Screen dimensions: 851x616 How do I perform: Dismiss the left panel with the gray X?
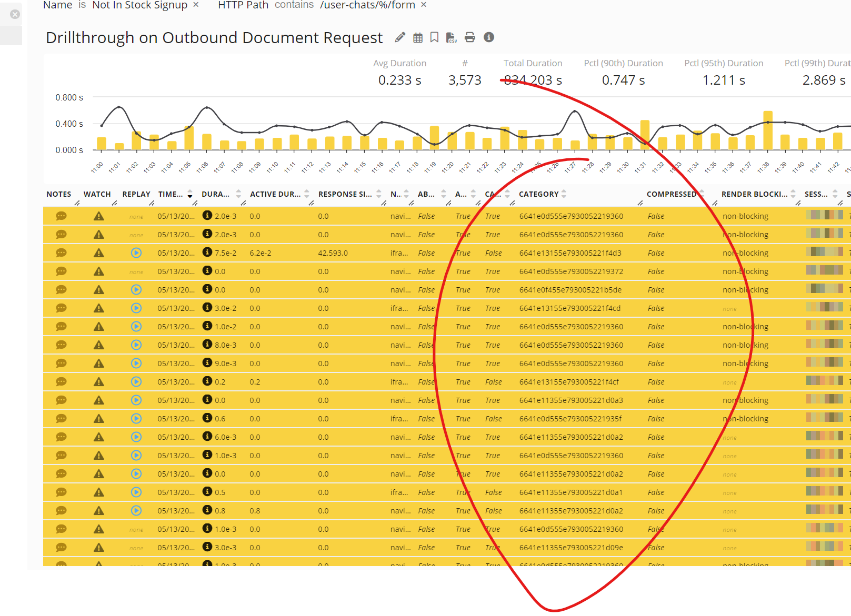point(15,14)
